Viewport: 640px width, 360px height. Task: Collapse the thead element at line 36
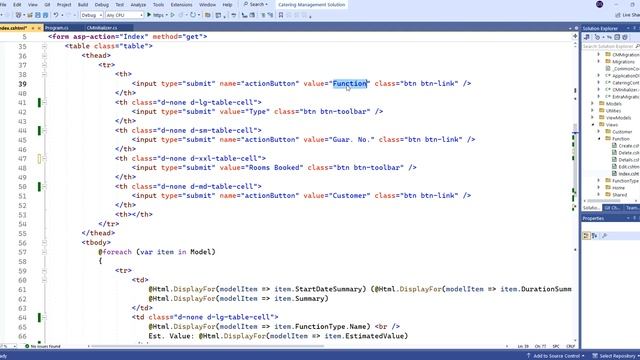tap(44, 56)
